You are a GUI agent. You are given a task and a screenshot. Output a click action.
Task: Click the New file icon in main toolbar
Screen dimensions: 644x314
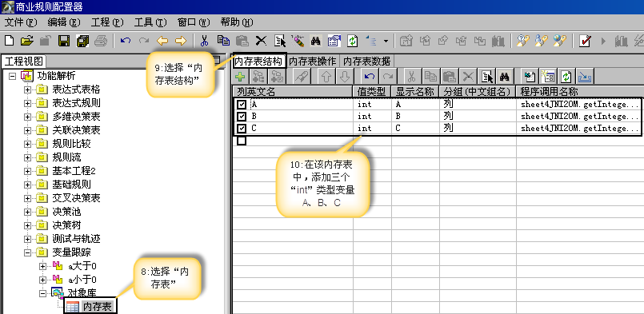(9, 41)
